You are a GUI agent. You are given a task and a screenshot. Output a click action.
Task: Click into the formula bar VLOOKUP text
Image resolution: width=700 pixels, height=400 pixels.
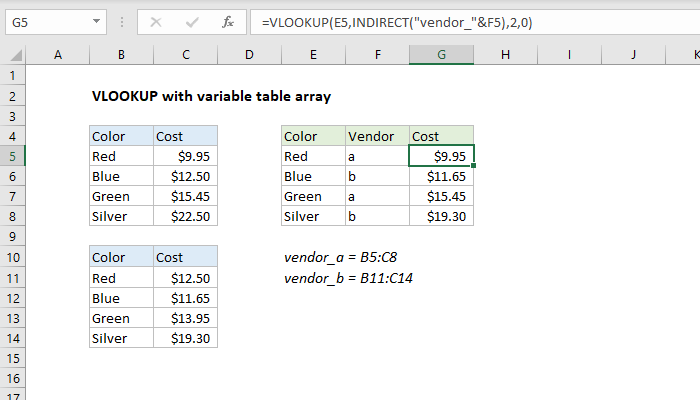point(397,22)
